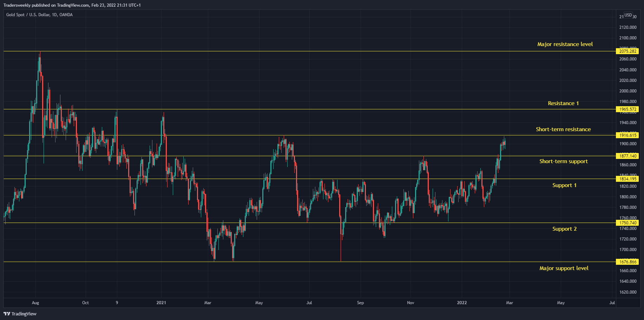Select the 1916.615 price label
Screen dimensions: 644x320
tap(627, 135)
